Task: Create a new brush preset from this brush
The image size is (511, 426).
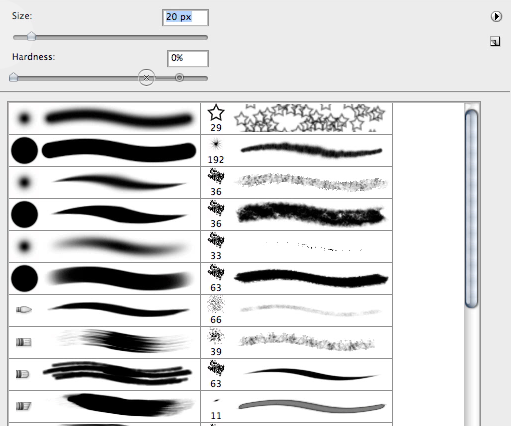Action: [x=495, y=42]
